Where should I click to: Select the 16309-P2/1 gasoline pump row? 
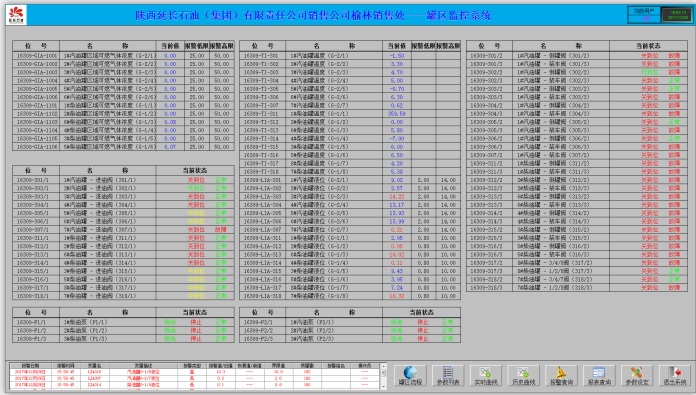pos(350,322)
